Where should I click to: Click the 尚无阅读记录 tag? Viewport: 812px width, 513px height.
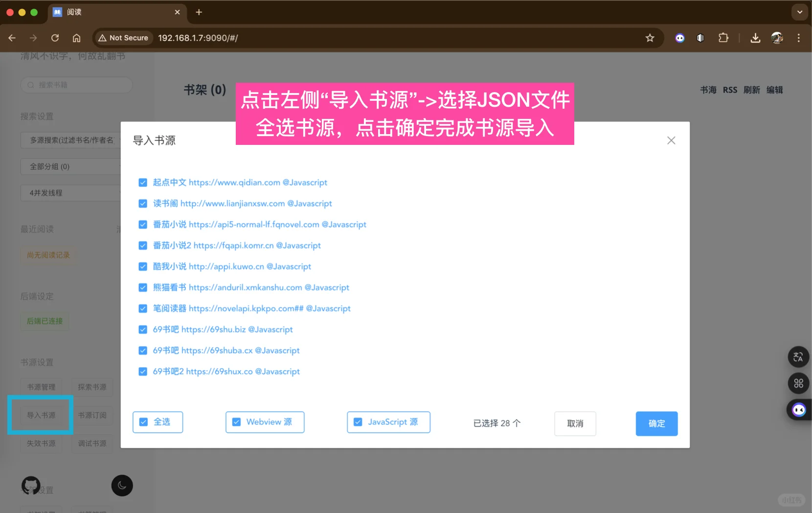pyautogui.click(x=48, y=255)
